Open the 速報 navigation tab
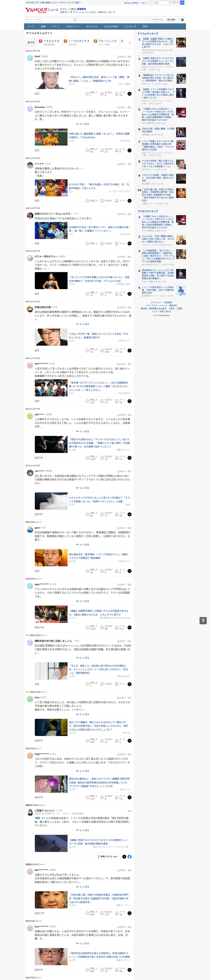 click(x=43, y=27)
